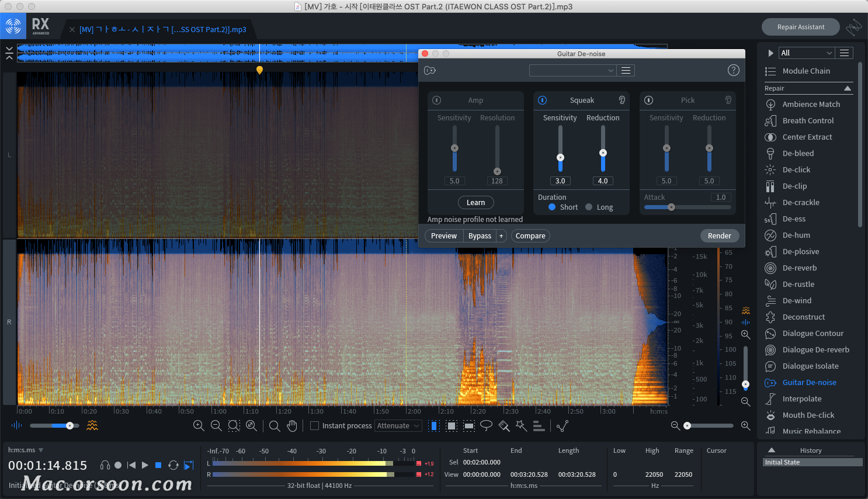Viewport: 868px width, 499px height.
Task: Open the De-bleed module
Action: pyautogui.click(x=798, y=153)
